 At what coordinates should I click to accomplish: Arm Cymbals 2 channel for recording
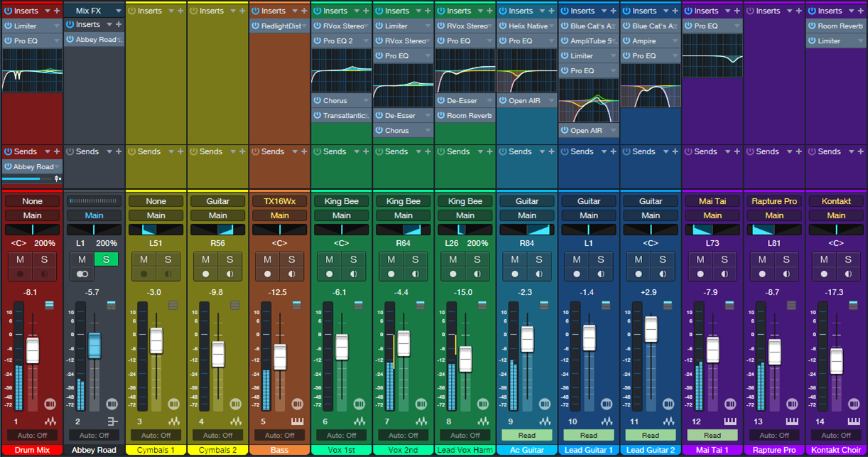(x=206, y=274)
